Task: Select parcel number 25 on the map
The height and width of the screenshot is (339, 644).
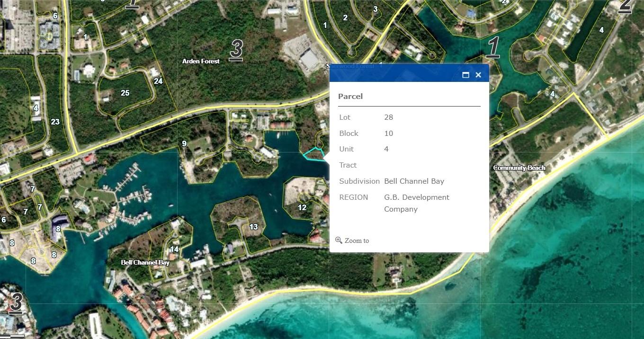Action: pos(125,93)
